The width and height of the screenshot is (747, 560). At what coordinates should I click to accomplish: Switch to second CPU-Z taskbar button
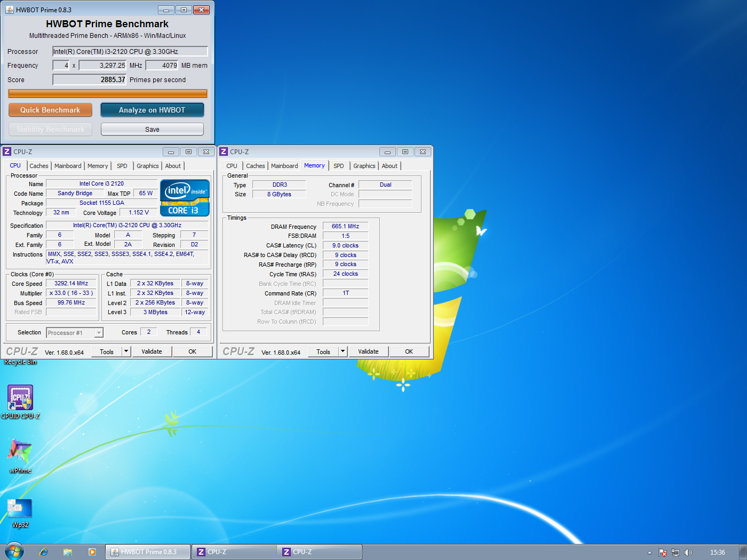(x=319, y=552)
